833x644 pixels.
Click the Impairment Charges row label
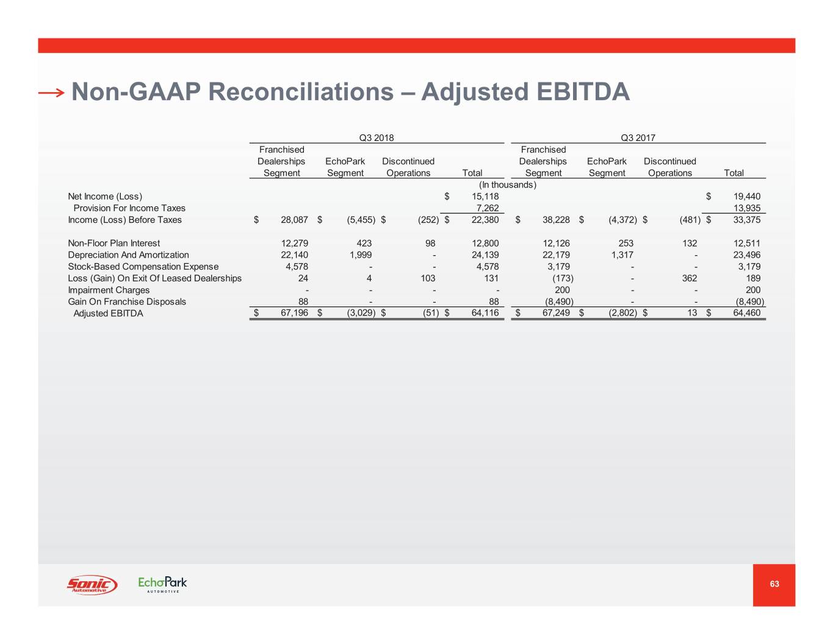[x=109, y=290]
